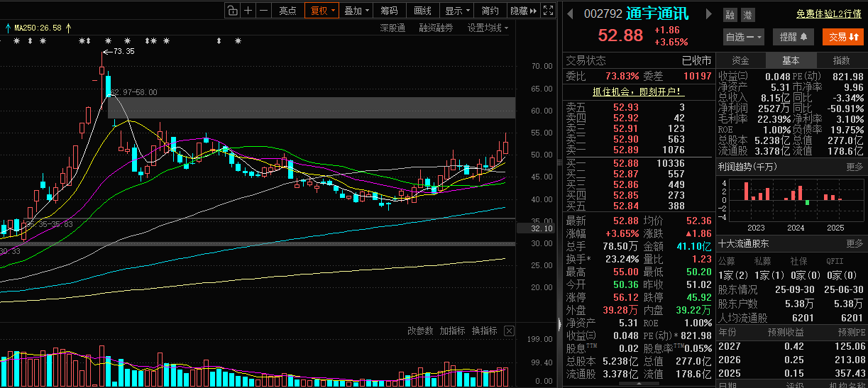Open the 复权 dropdown
868x388 pixels.
322,10
